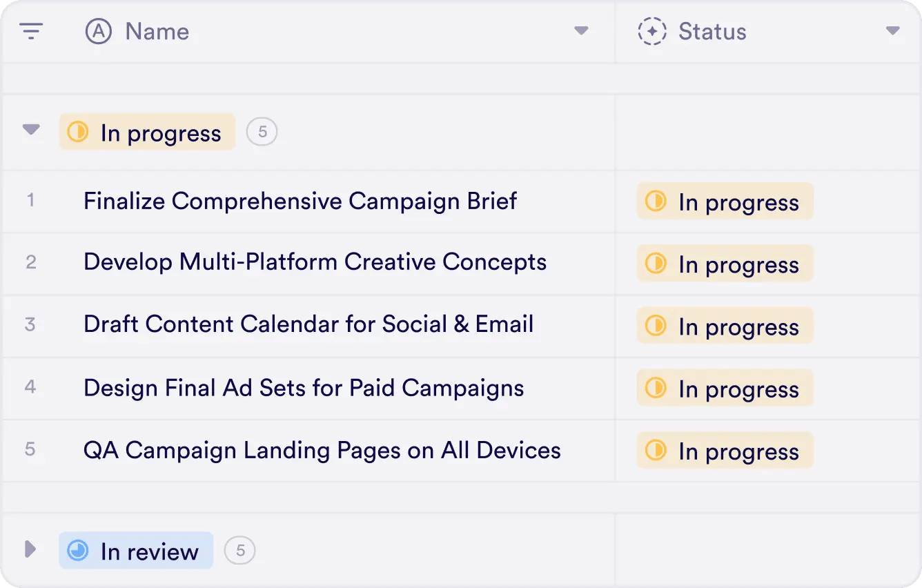Open the Name column dropdown
This screenshot has height=588, width=922.
tap(582, 31)
